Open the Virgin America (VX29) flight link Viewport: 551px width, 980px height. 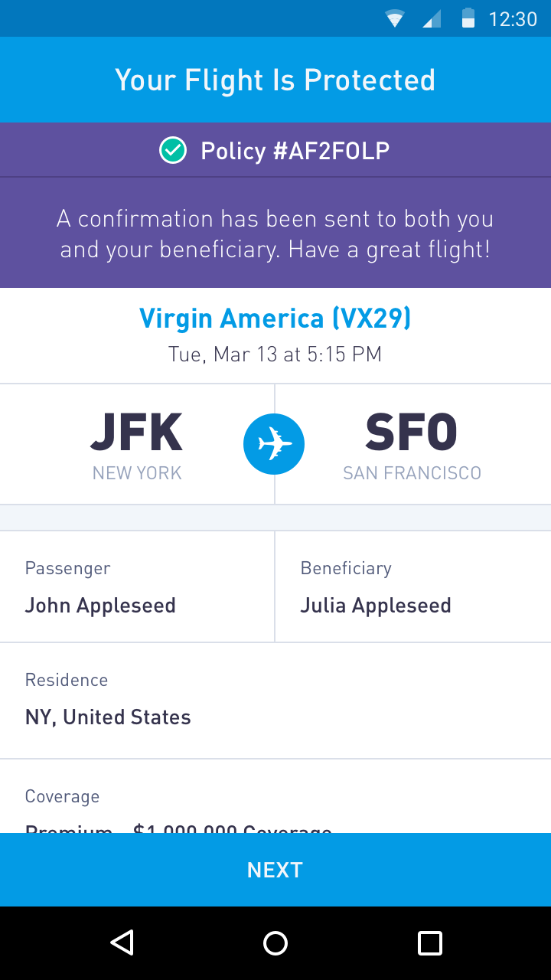click(275, 318)
